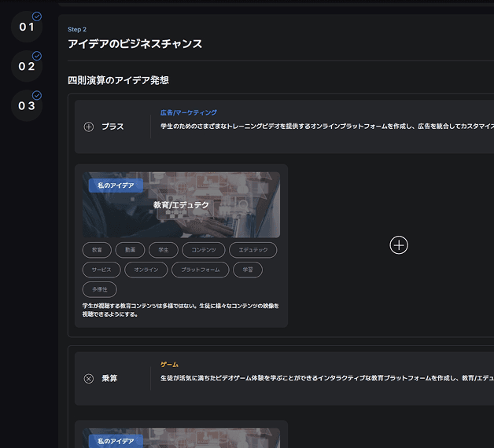This screenshot has height=448, width=494.
Task: Click the アイデアのビジネスチャンス heading
Action: (135, 44)
